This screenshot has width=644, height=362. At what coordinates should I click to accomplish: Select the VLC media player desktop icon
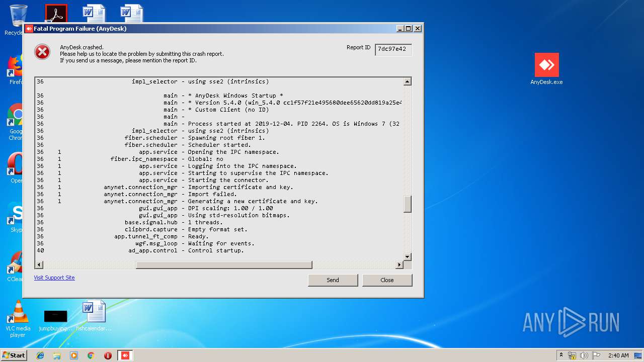18,319
